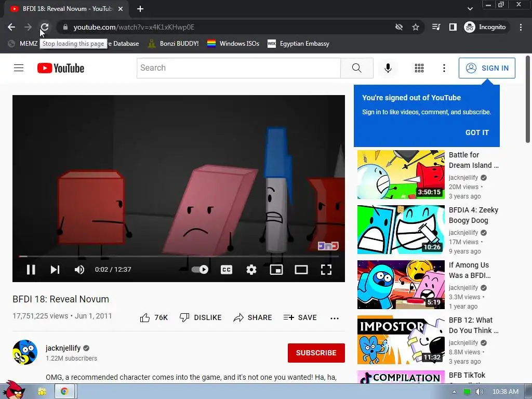Open the jacknjellify channel avatar
The width and height of the screenshot is (532, 399).
click(x=25, y=352)
